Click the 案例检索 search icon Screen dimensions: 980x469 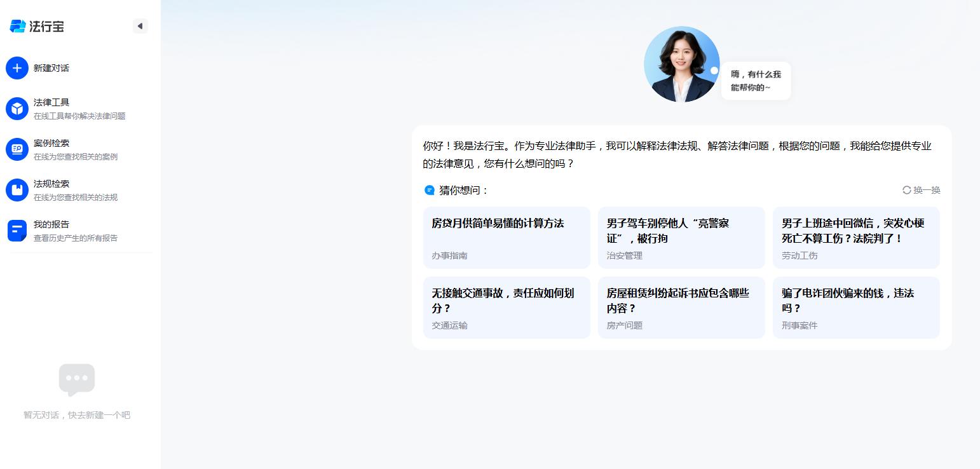17,149
